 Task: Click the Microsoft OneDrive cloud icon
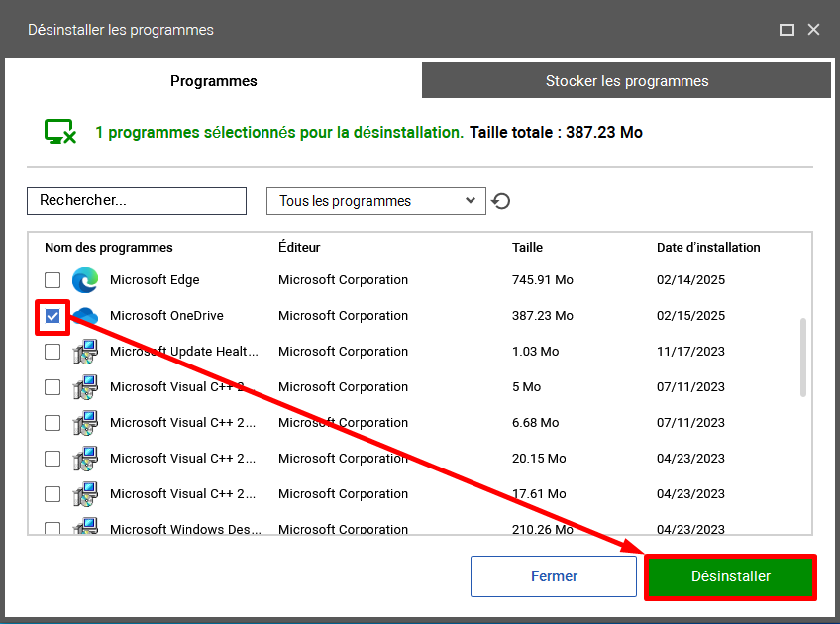point(85,316)
